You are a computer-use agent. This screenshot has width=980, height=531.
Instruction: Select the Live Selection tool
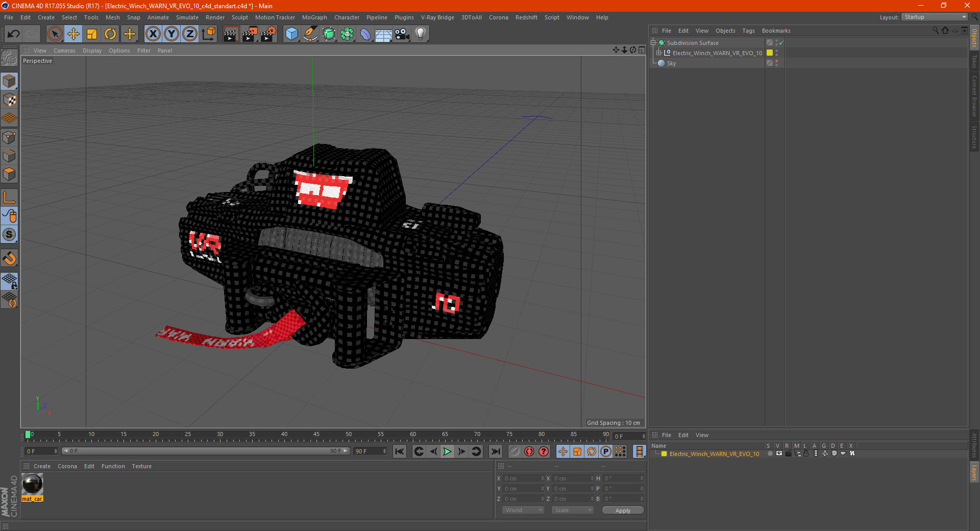point(55,34)
